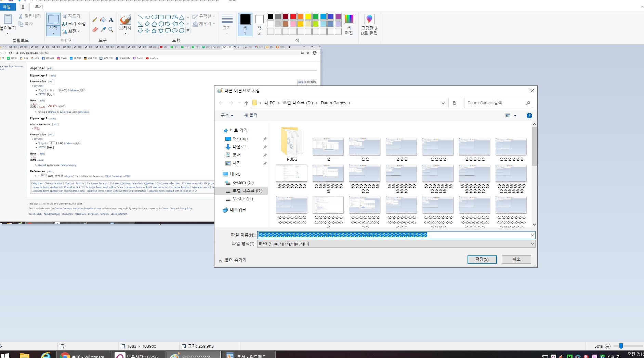644x358 pixels.
Task: Adjust the zoom slider handle
Action: (621, 346)
